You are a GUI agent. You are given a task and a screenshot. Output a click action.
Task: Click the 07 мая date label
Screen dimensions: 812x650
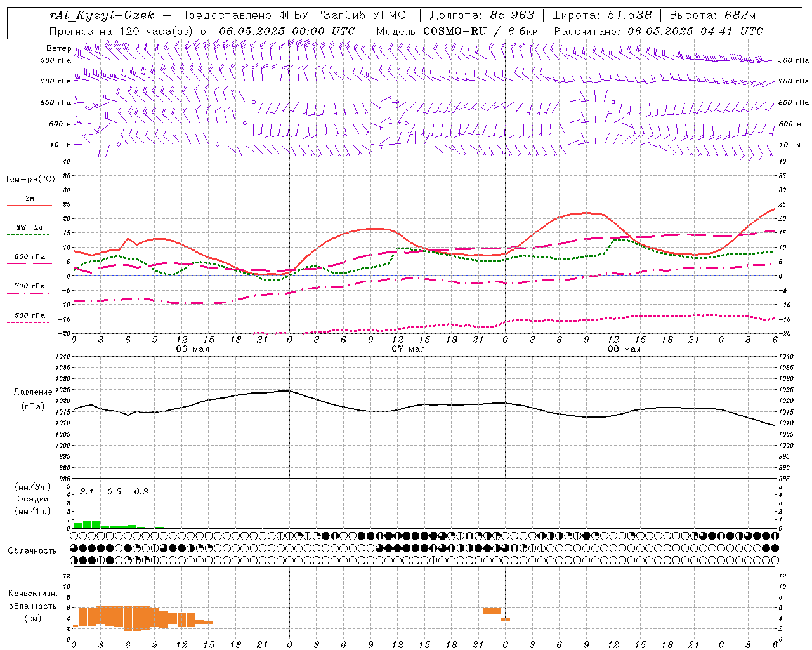(408, 348)
